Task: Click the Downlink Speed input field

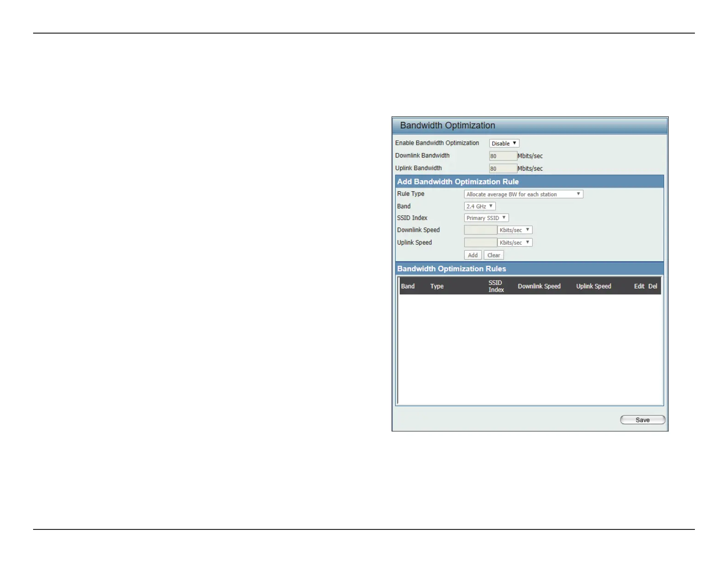Action: [480, 230]
